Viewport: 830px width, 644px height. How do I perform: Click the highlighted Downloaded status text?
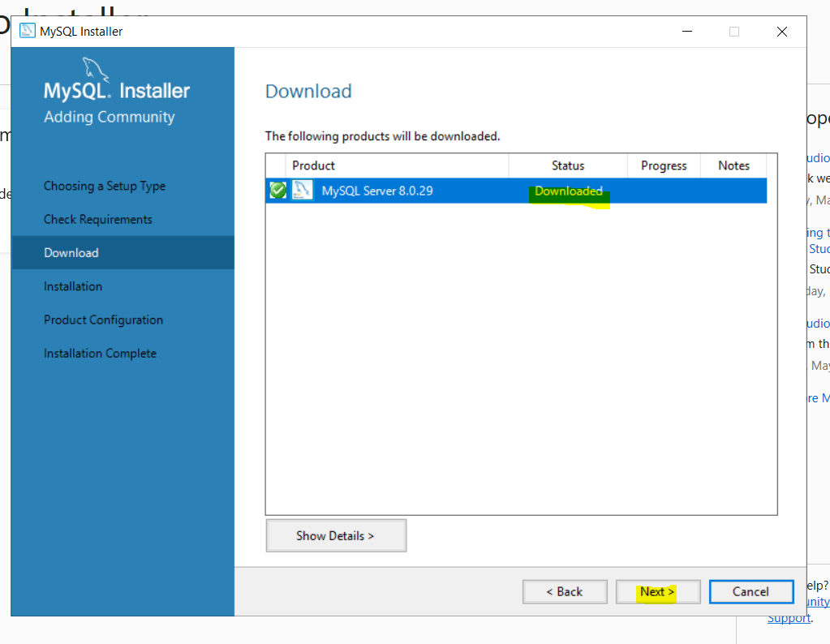[568, 191]
